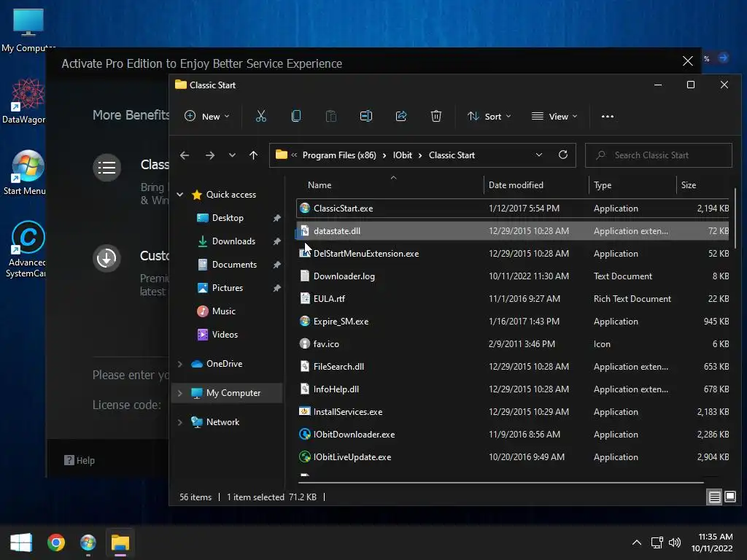Open the See more three-dots menu
This screenshot has height=560, width=747.
tap(608, 116)
